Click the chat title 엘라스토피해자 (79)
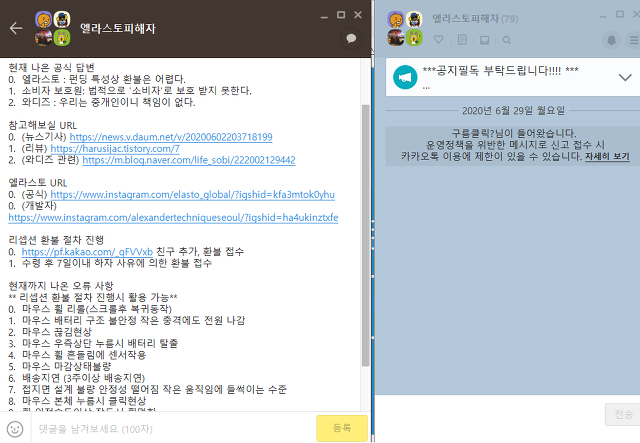The height and width of the screenshot is (443, 640). 475,19
